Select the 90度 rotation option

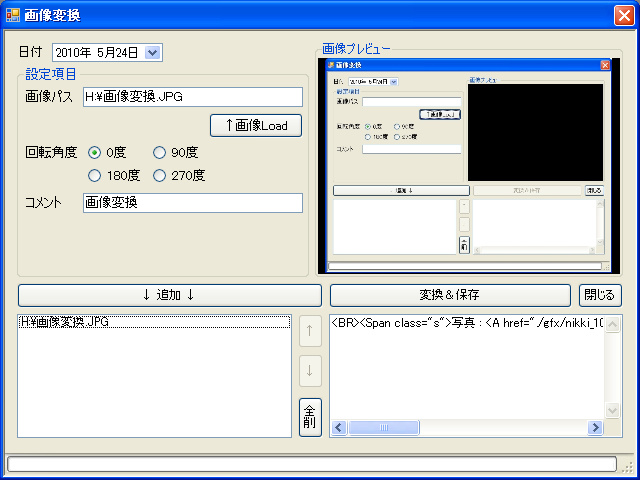(x=160, y=153)
